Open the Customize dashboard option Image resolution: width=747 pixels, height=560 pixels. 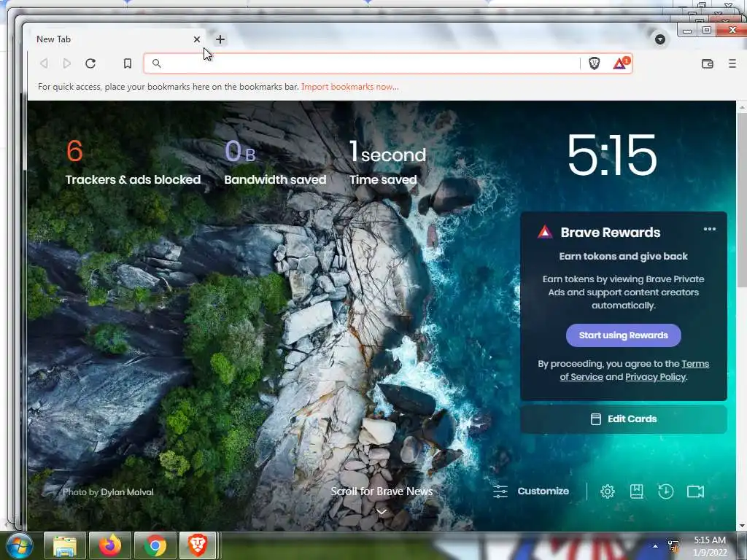coord(531,491)
